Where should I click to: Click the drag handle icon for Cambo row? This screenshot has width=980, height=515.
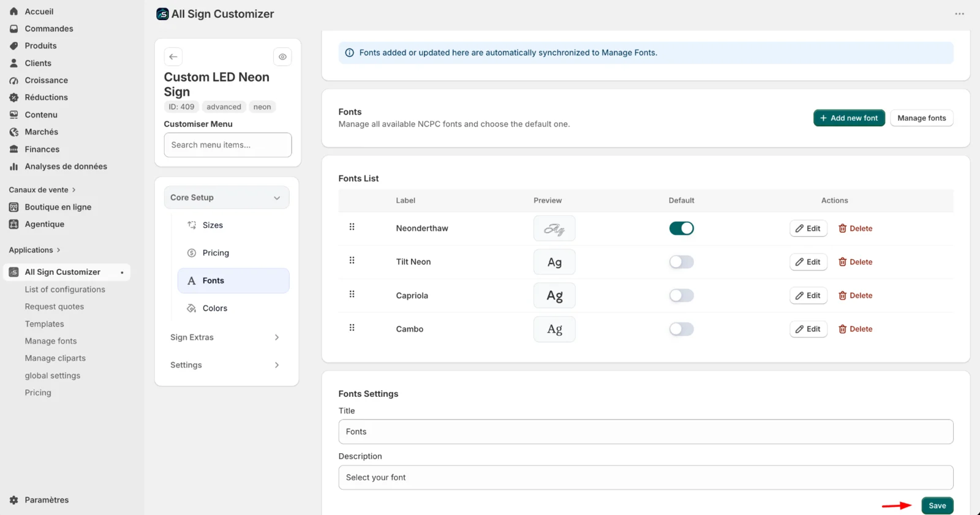pyautogui.click(x=352, y=328)
